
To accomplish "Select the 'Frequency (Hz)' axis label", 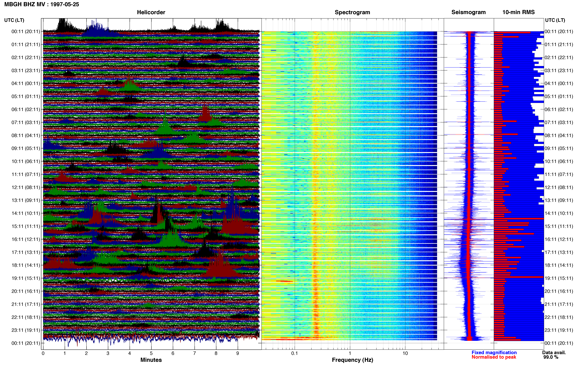I will pos(352,360).
